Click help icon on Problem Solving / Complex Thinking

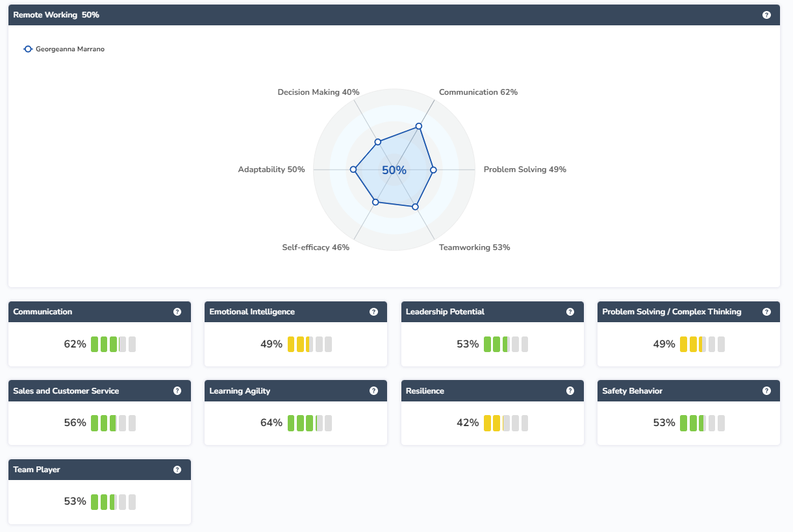[x=766, y=312]
